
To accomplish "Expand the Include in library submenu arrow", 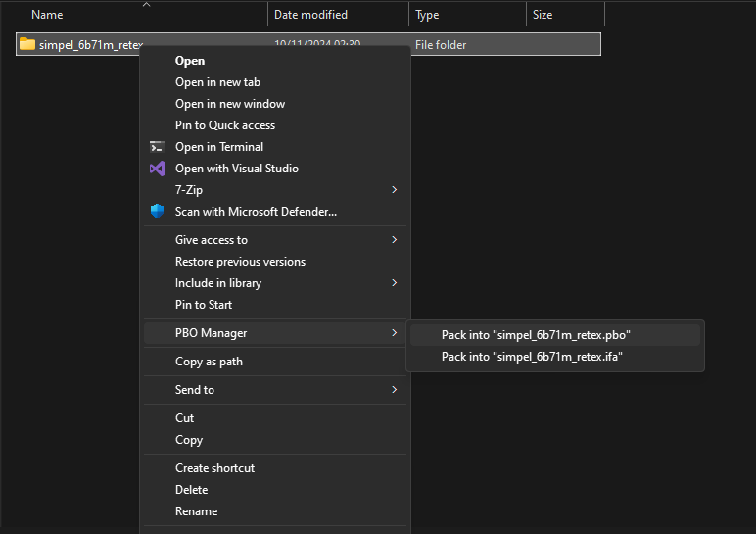I will click(x=395, y=283).
